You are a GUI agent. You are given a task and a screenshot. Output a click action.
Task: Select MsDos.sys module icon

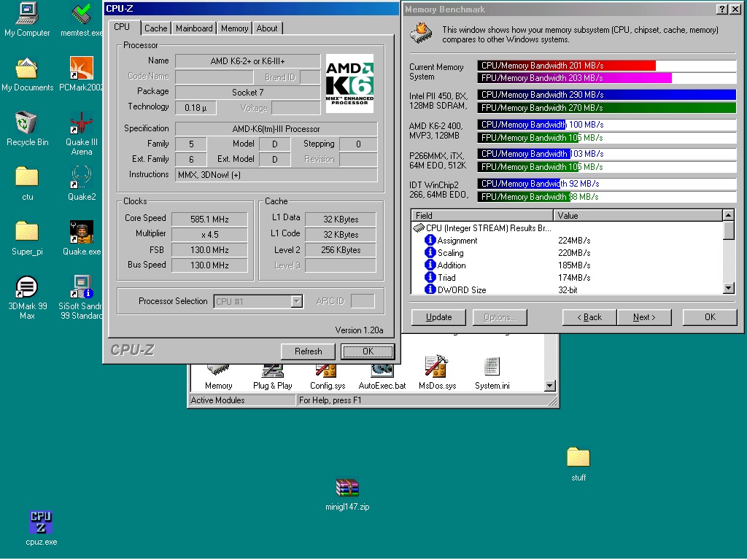tap(437, 373)
